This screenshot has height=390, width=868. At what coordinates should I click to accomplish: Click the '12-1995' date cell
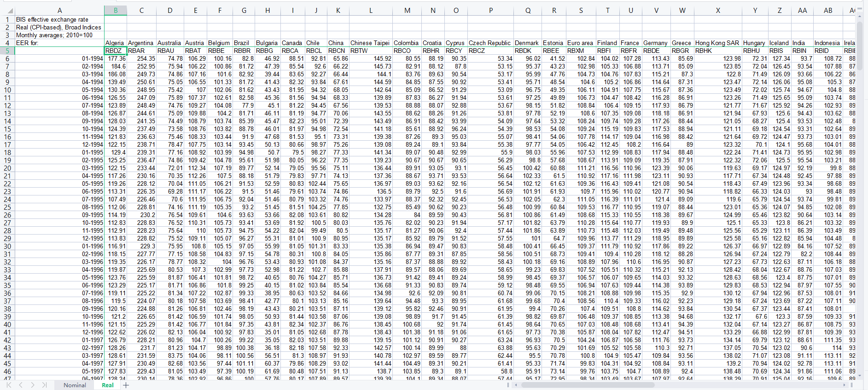(59, 238)
